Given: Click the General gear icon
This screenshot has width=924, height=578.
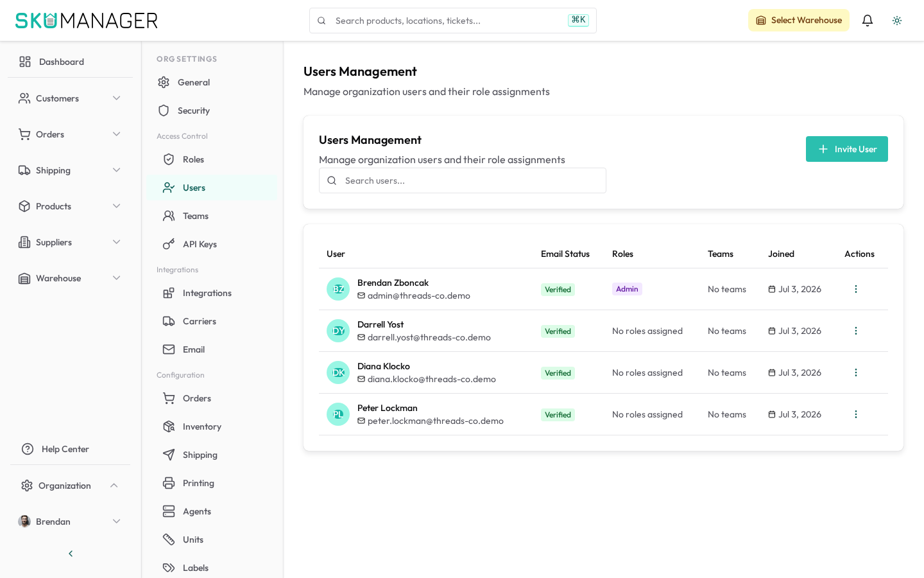Looking at the screenshot, I should [x=164, y=82].
